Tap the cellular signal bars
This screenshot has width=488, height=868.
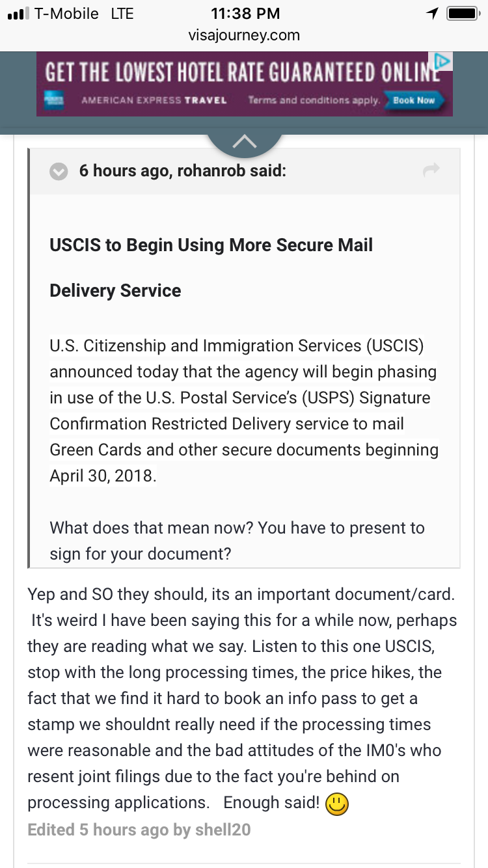pyautogui.click(x=18, y=14)
